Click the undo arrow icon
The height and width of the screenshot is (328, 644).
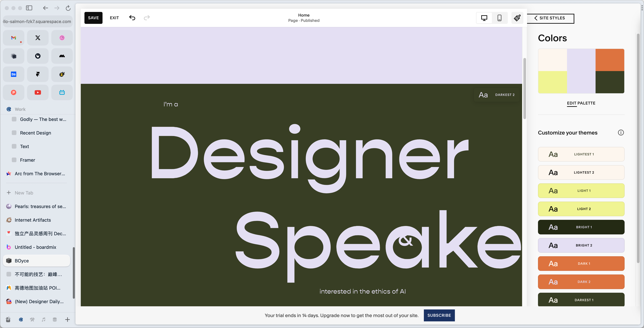coord(132,18)
